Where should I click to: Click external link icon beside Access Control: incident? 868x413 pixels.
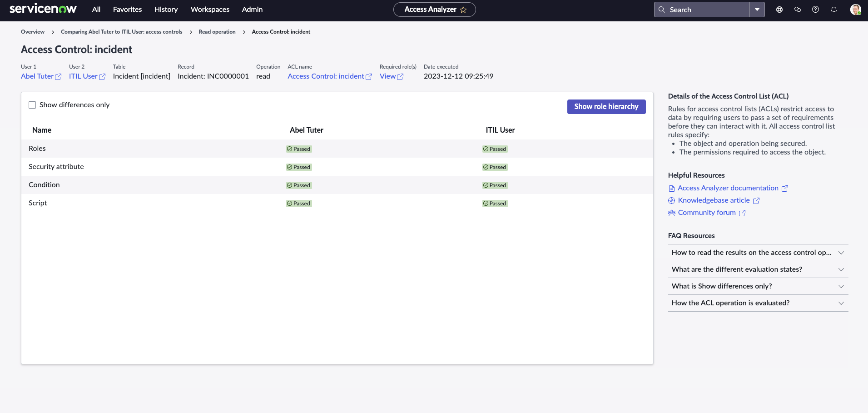point(369,77)
